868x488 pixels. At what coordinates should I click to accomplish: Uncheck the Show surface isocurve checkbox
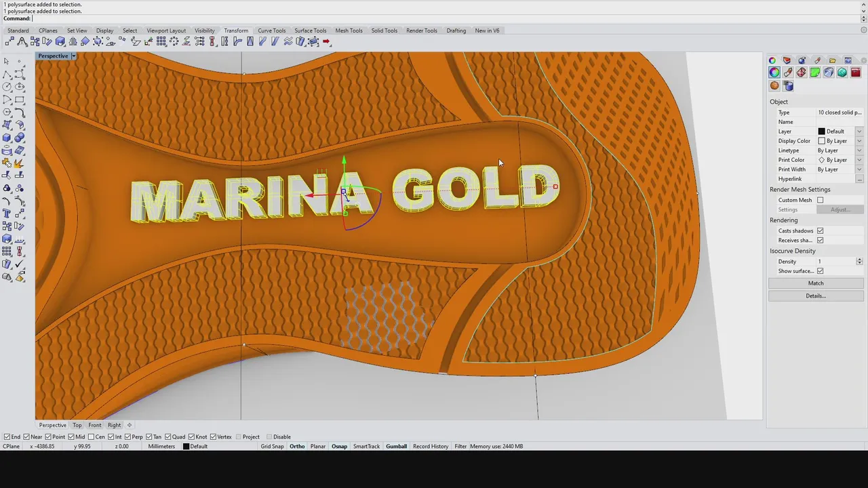pos(820,270)
